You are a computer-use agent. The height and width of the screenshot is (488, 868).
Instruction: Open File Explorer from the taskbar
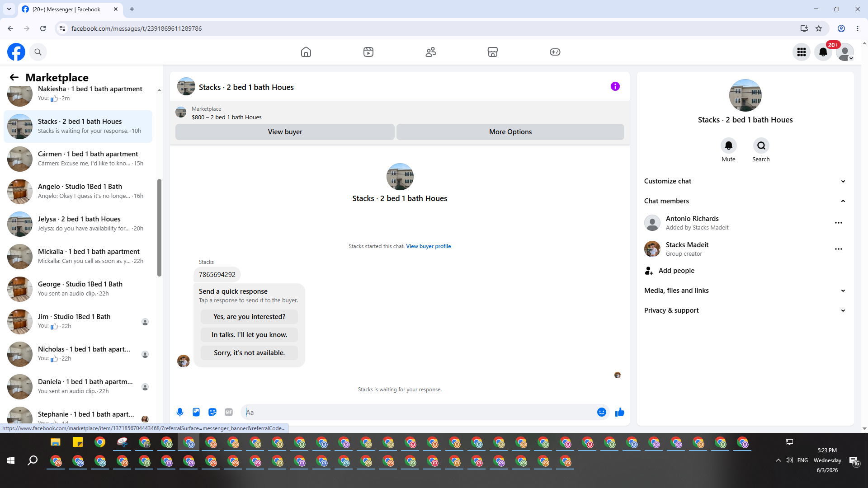coord(56,442)
